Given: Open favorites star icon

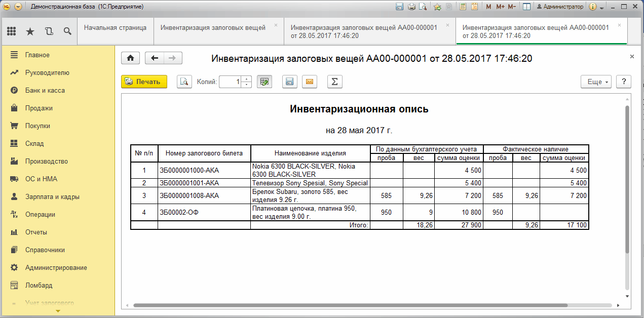Looking at the screenshot, I should 30,31.
